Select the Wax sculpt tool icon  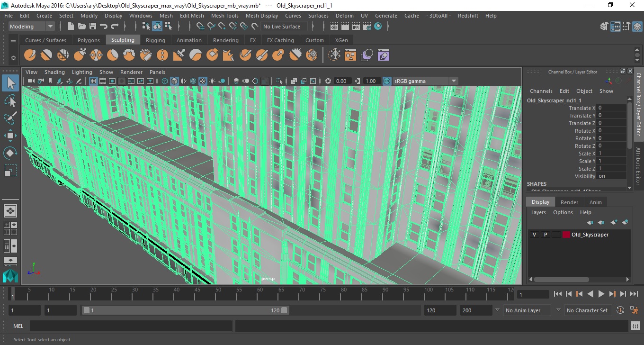click(196, 55)
